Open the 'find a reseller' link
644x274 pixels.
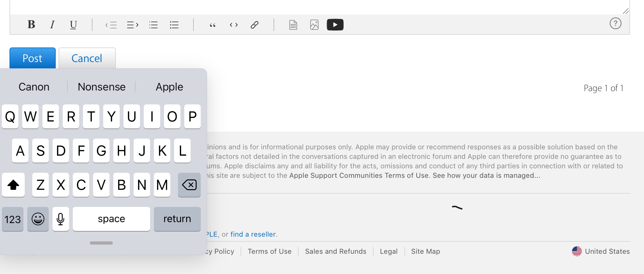tap(253, 234)
